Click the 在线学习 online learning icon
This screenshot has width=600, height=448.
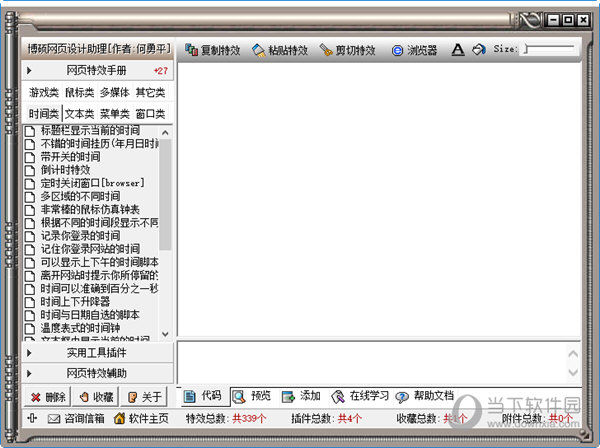point(338,395)
